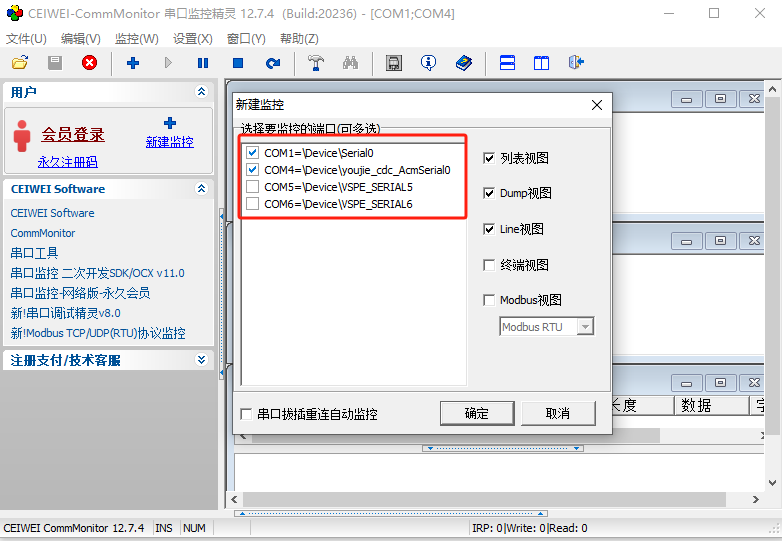782x541 pixels.
Task: Click the info bubble icon in toolbar
Action: (429, 63)
